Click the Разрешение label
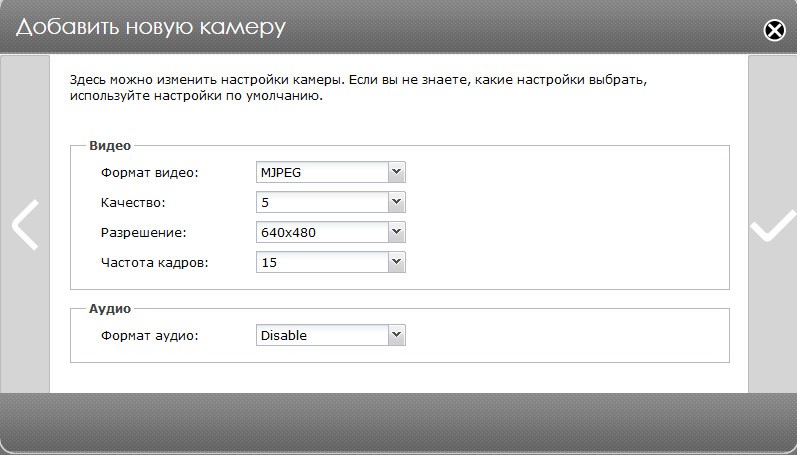797x455 pixels. tap(144, 233)
